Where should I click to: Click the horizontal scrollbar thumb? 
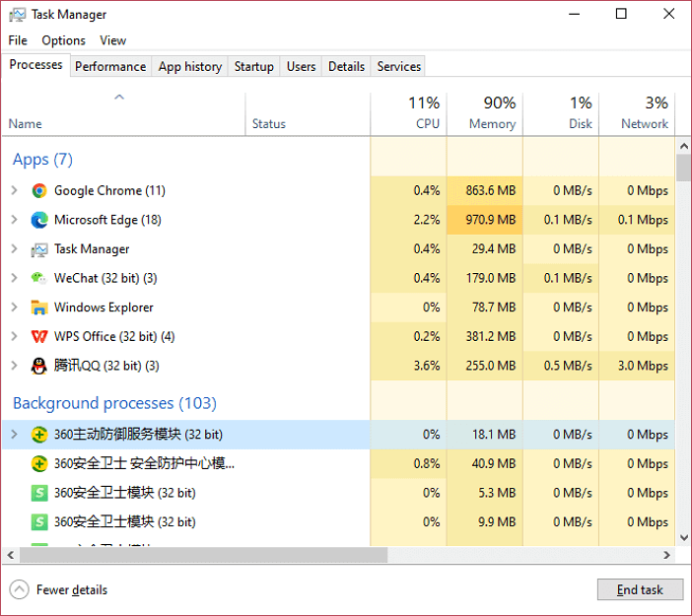tap(203, 555)
